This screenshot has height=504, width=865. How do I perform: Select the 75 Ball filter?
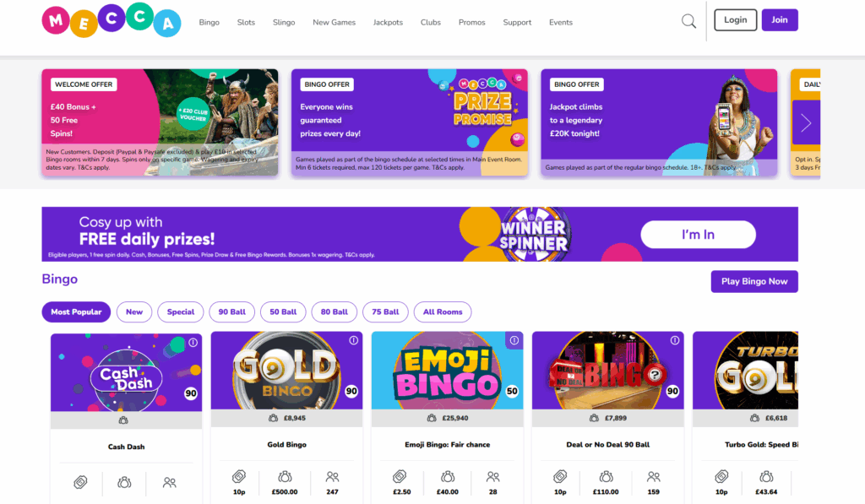click(385, 312)
